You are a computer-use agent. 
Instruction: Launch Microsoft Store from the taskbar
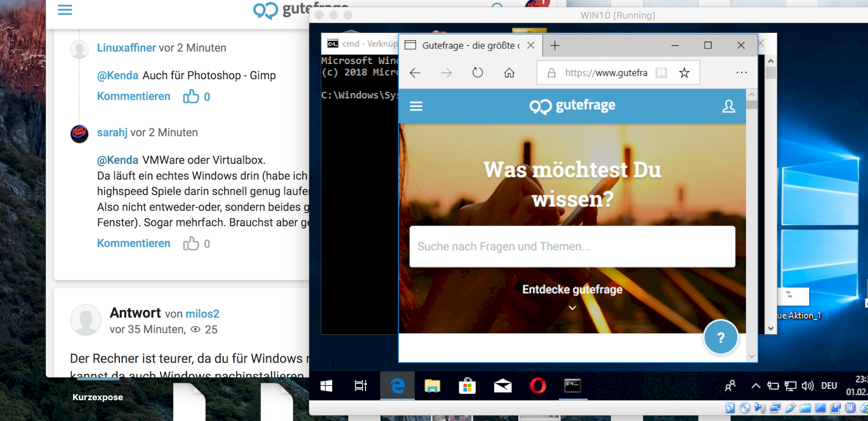click(467, 386)
